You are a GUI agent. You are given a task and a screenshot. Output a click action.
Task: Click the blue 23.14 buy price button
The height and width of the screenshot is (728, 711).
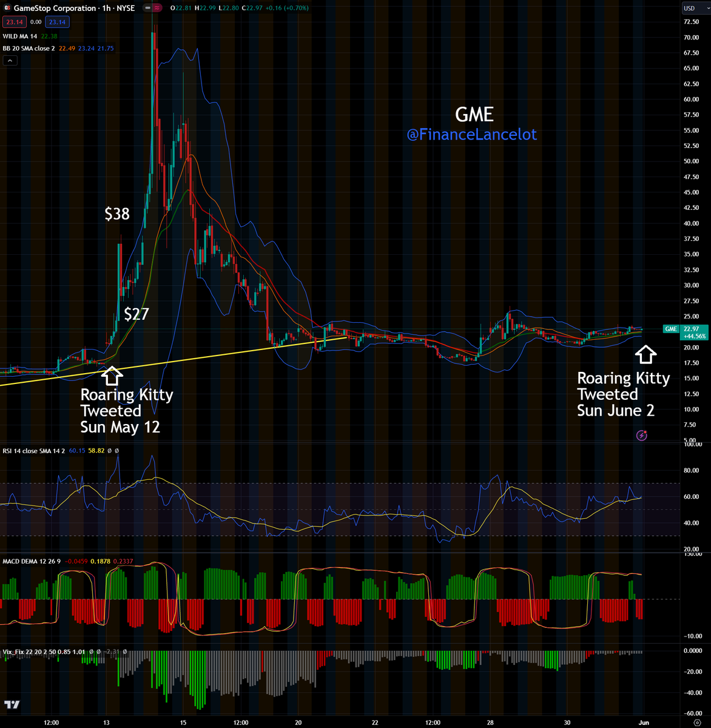(x=58, y=22)
